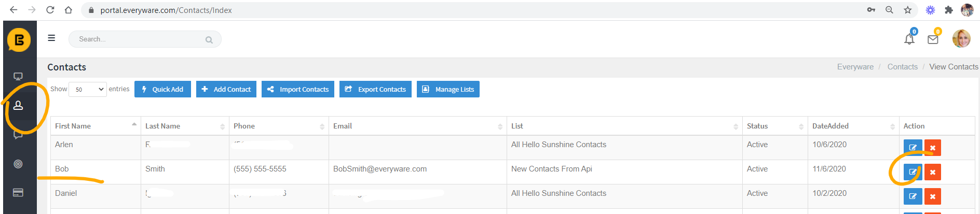The width and height of the screenshot is (980, 214).
Task: Sort by Email column
Action: click(x=418, y=126)
